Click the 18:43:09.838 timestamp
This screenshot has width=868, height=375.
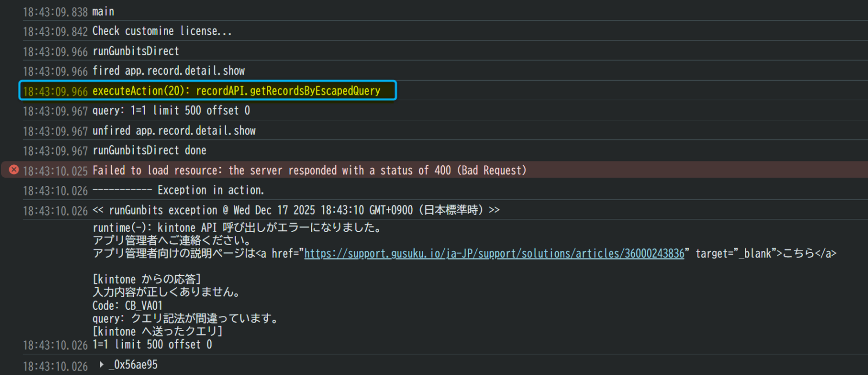[x=55, y=12]
